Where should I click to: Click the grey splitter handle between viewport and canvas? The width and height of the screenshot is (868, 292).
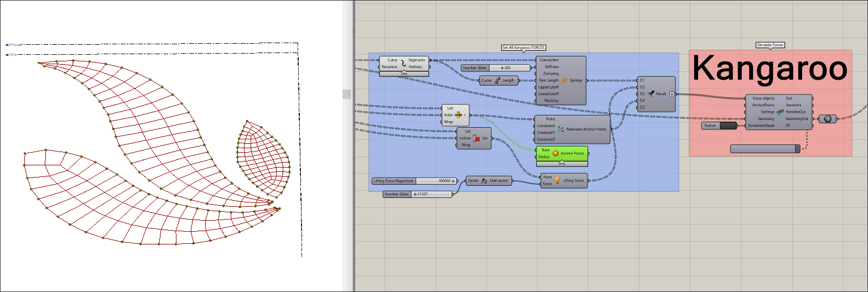(x=346, y=94)
